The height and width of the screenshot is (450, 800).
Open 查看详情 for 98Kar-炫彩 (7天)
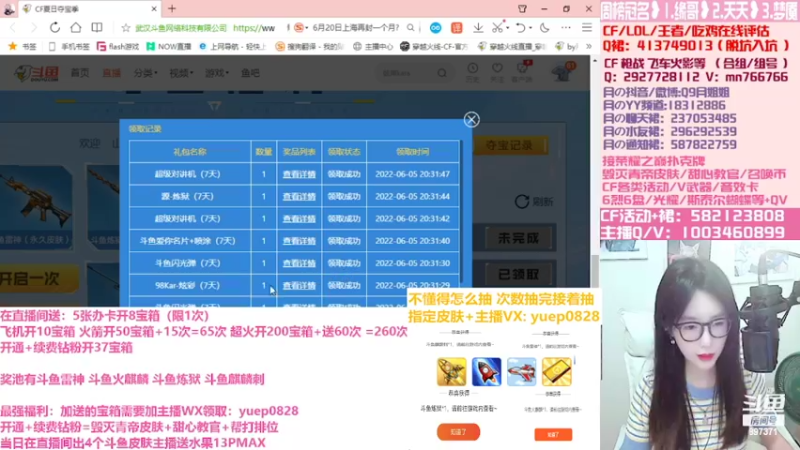pos(299,286)
